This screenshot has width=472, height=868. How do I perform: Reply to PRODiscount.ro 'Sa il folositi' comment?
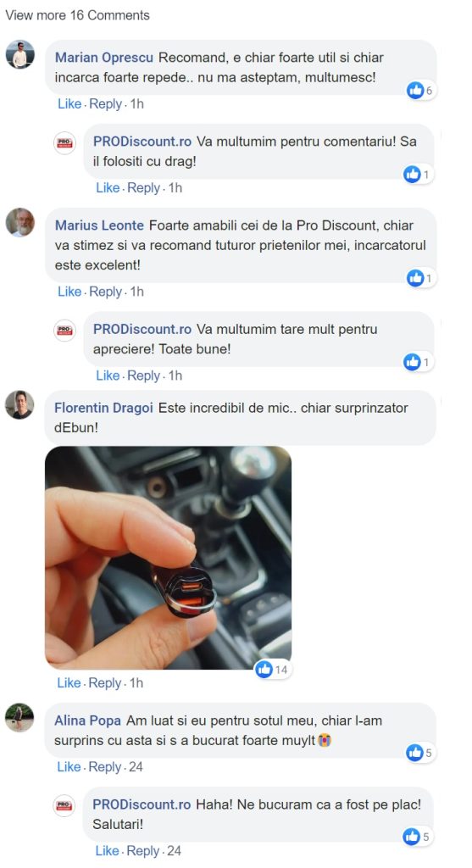tap(143, 188)
